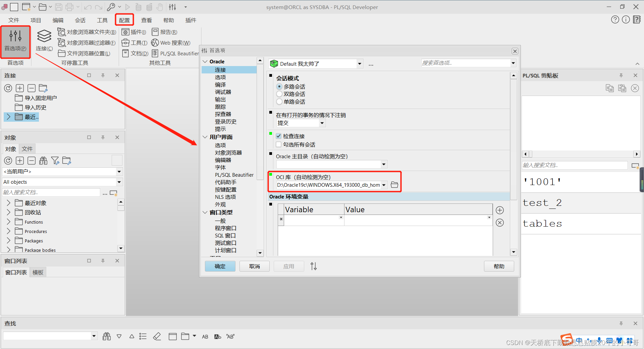The height and width of the screenshot is (349, 644).
Task: Open the Default preference set dropdown
Action: [x=360, y=64]
